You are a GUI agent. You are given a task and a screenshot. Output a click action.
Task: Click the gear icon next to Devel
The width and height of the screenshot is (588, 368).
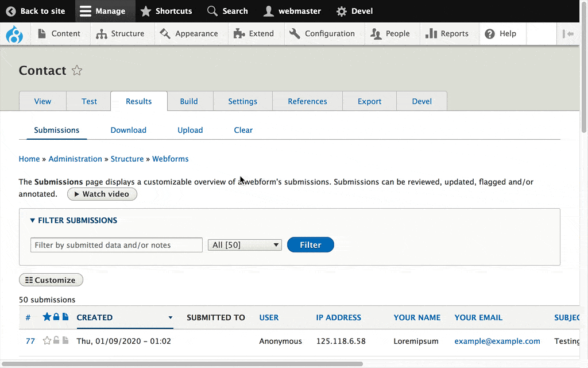[x=341, y=11]
